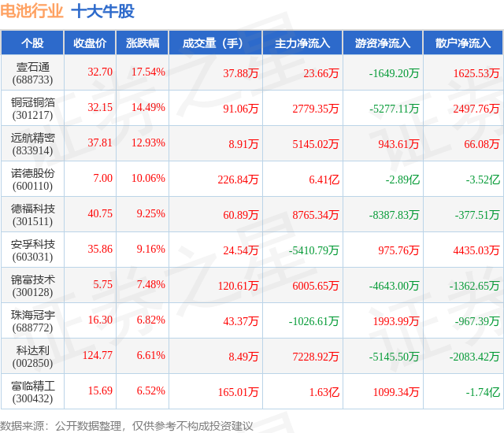Select the 铜冠铜箔 (301217) stock name
The width and height of the screenshot is (504, 433).
point(32,109)
